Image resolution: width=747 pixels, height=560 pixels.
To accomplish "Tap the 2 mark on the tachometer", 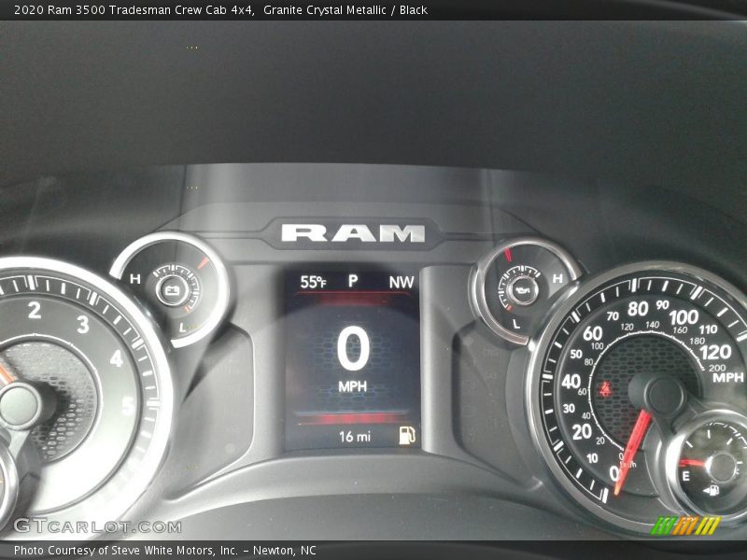I will pos(35,310).
